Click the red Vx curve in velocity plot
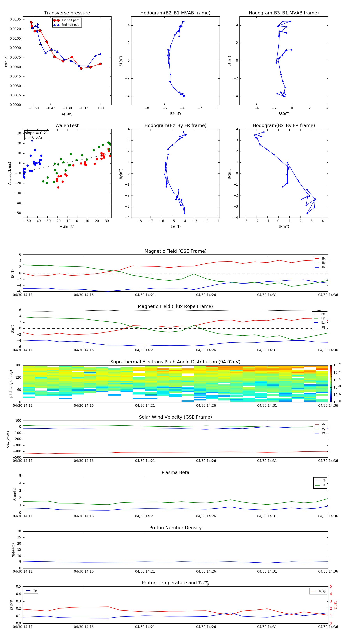Image resolution: width=351 pixels, height=644 pixels. [x=175, y=452]
